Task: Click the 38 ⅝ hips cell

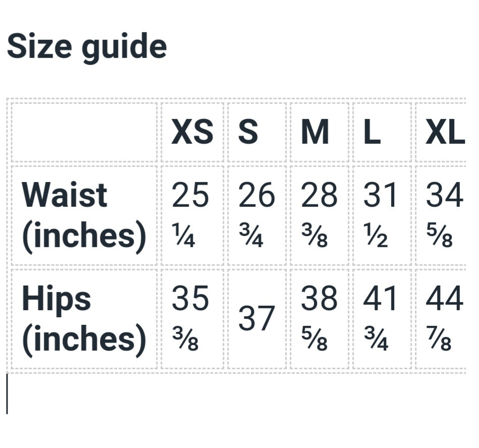Action: coord(320,319)
